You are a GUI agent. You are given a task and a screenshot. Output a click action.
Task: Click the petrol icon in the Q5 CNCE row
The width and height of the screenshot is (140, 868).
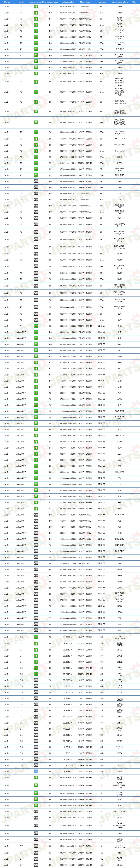click(x=36, y=662)
